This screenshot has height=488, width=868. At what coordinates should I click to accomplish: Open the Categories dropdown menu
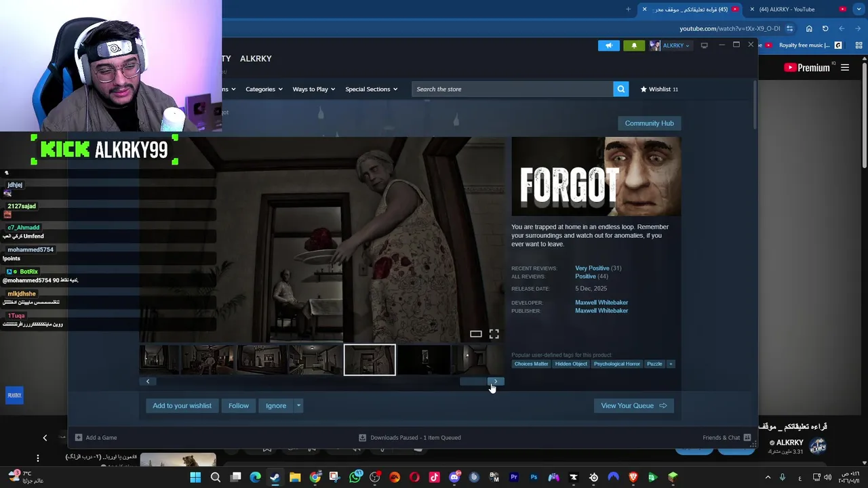tap(264, 89)
